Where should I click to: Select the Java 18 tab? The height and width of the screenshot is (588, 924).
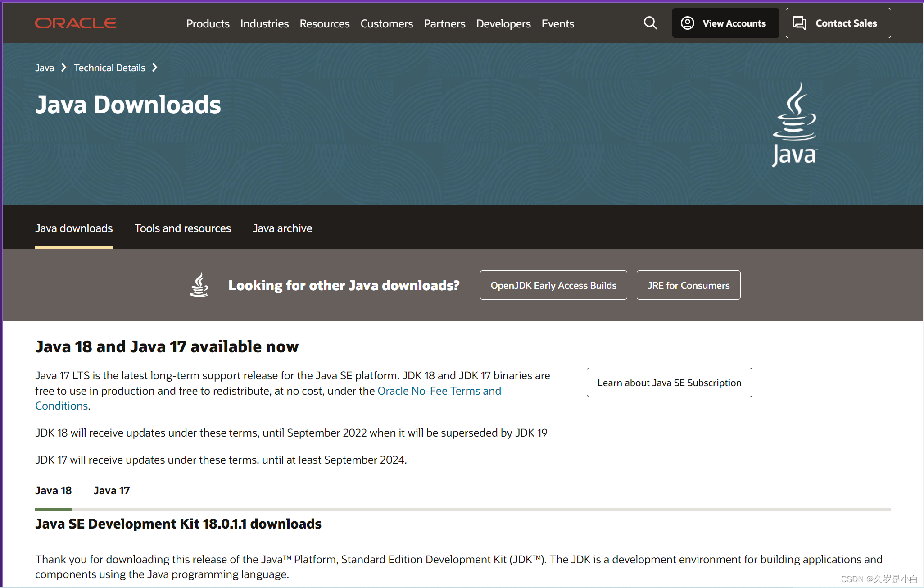pyautogui.click(x=54, y=490)
